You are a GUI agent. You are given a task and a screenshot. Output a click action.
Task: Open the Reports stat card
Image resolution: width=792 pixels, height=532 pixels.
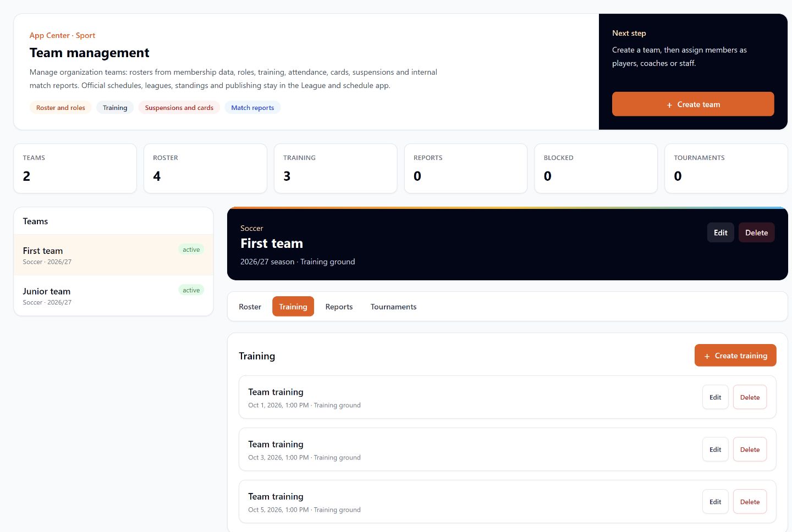click(x=466, y=168)
